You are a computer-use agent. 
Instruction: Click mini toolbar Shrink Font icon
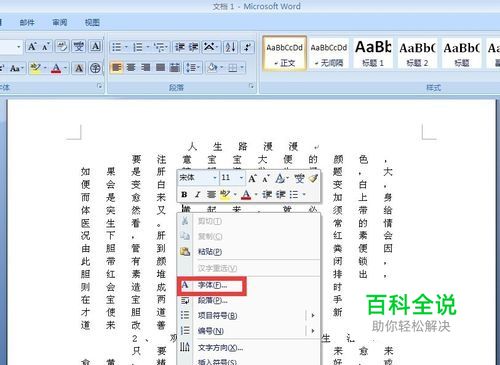(x=266, y=178)
